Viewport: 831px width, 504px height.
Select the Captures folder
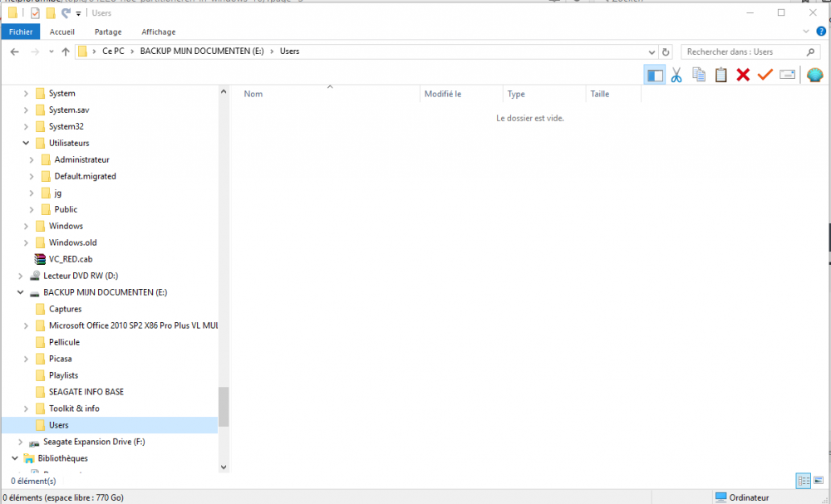(x=65, y=309)
